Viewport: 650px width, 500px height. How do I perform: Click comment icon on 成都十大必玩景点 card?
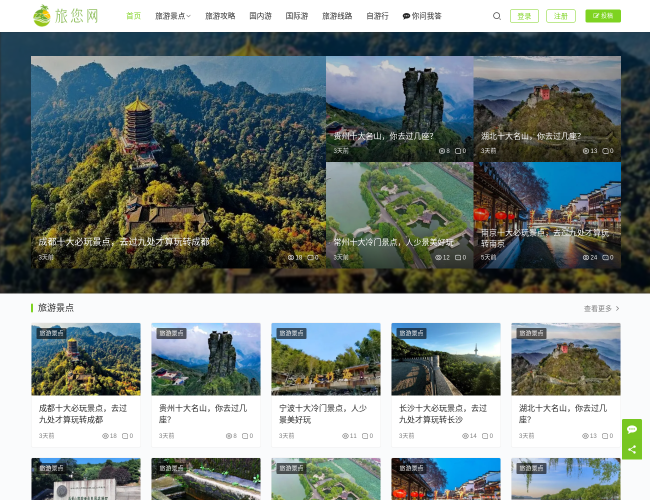click(125, 436)
